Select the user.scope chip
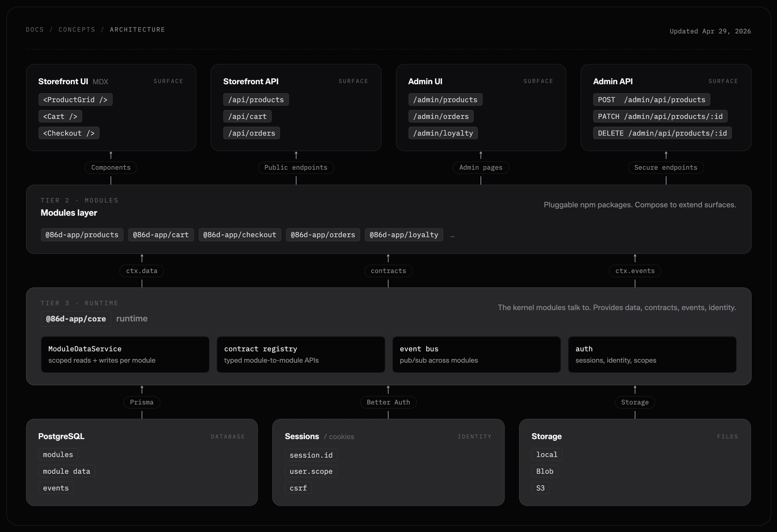The height and width of the screenshot is (532, 777). [311, 471]
